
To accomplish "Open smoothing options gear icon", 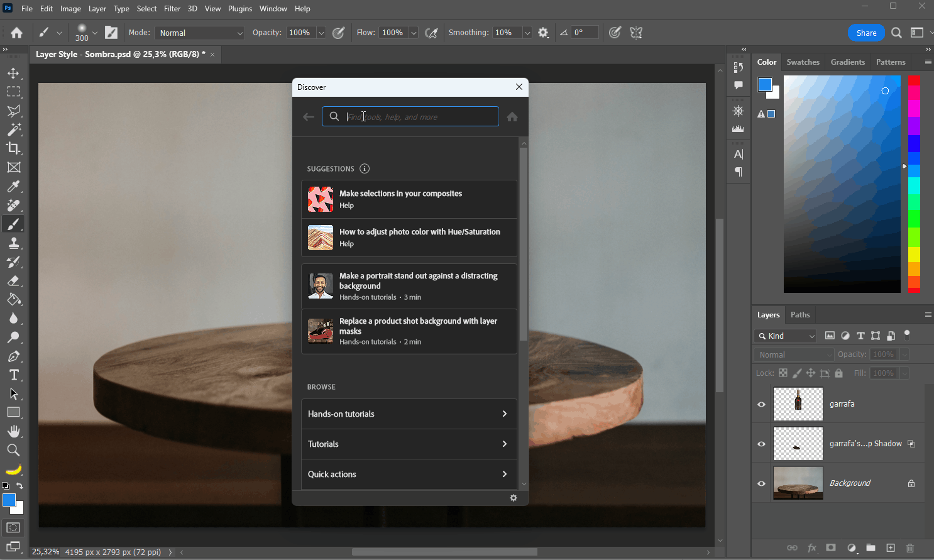I will point(544,33).
